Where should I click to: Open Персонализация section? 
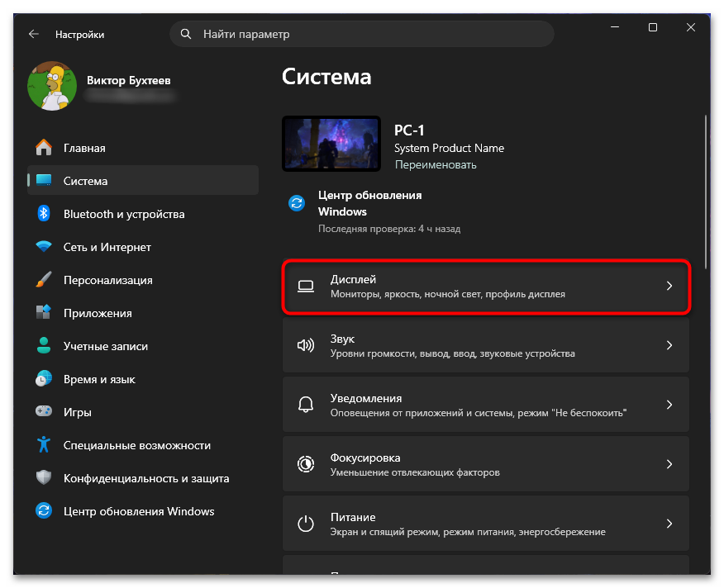[x=143, y=280]
